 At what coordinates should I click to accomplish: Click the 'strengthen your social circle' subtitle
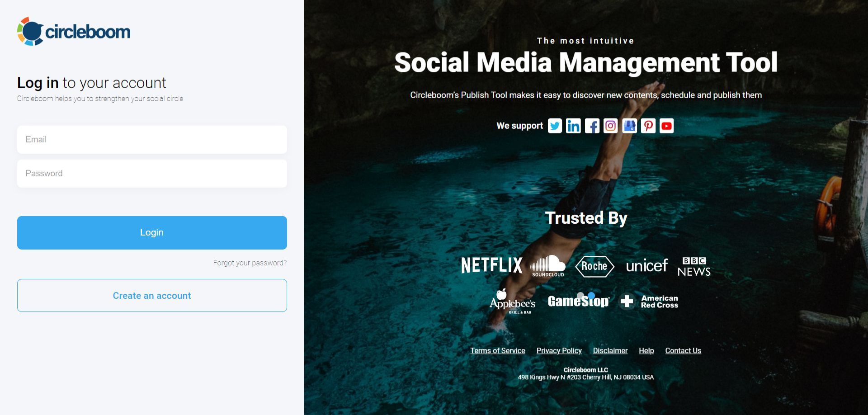pyautogui.click(x=100, y=99)
